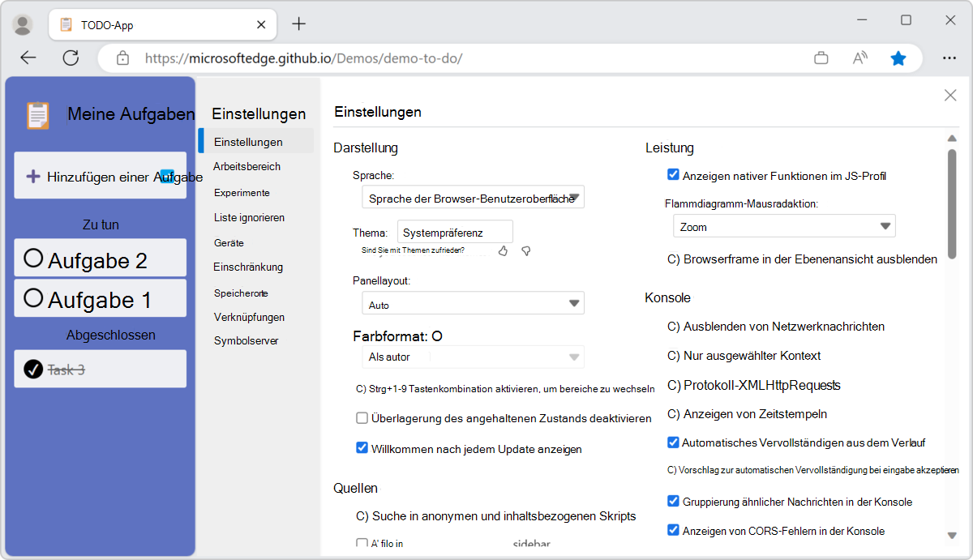Viewport: 973px width, 560px height.
Task: Open the Read Aloud feature
Action: click(859, 58)
